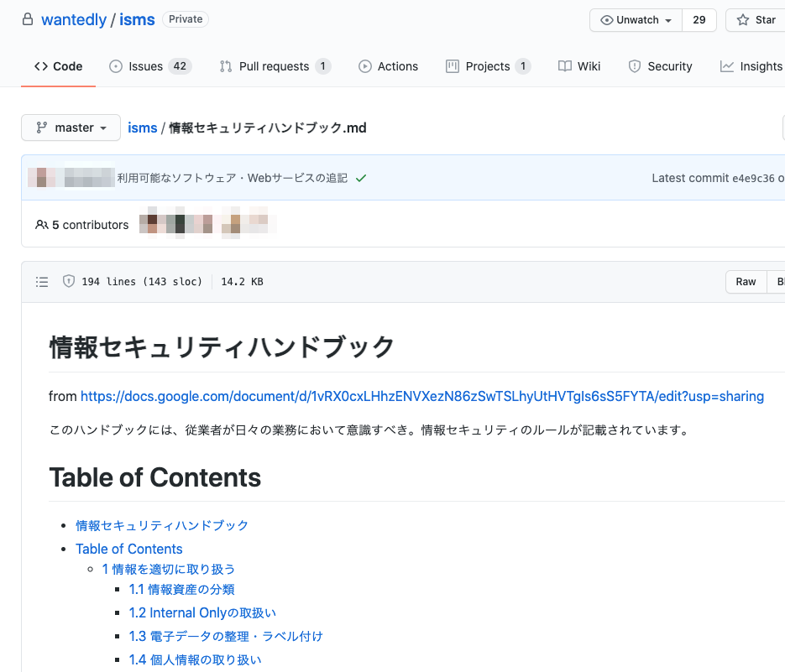Screen dimensions: 785x672
Task: Click the green commit status checkmark
Action: 361,178
